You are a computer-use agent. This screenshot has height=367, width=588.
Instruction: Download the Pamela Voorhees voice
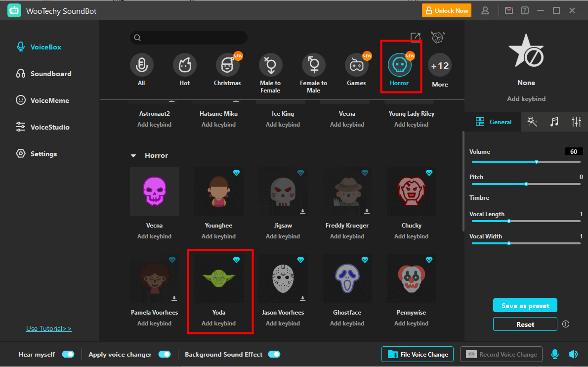pos(174,298)
